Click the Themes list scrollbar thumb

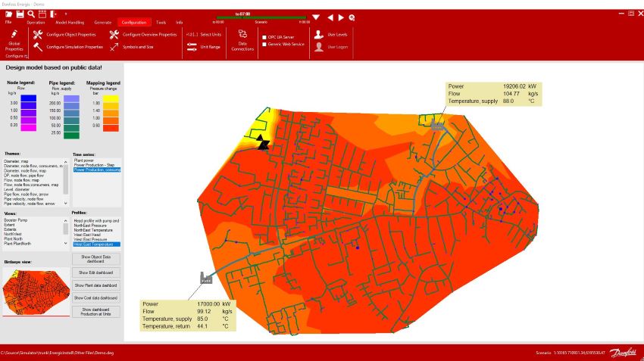tap(65, 179)
